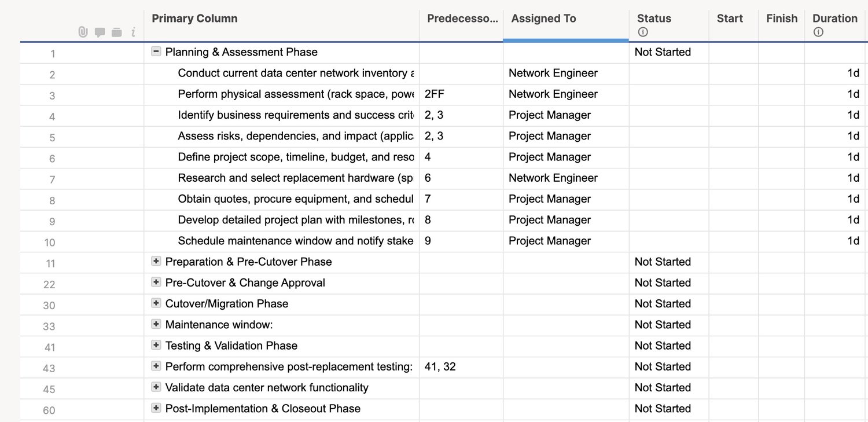Expand Post-Implementation & Closeout Phase
This screenshot has height=422, width=868.
[x=156, y=408]
